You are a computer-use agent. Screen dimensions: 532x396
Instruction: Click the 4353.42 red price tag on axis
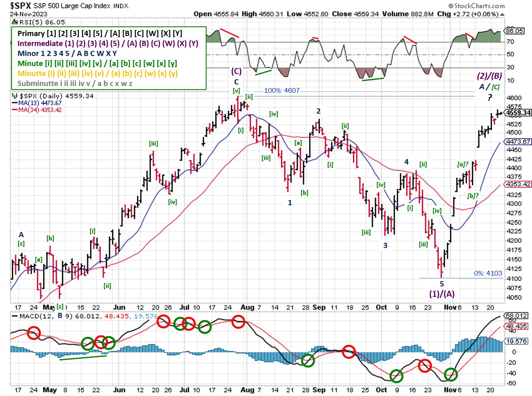[518, 184]
